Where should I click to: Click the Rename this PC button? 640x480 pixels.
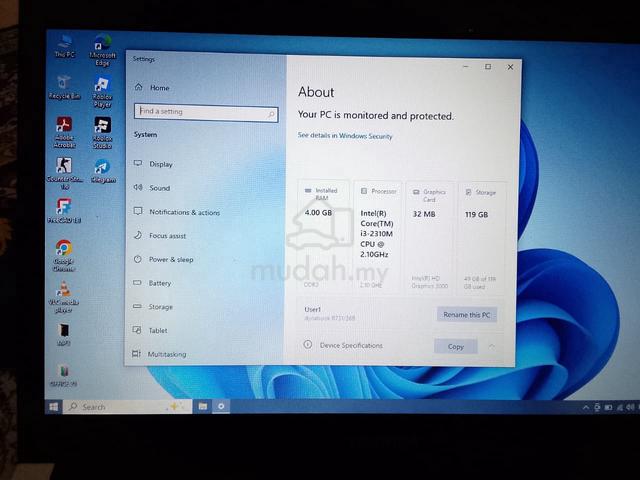tap(467, 315)
